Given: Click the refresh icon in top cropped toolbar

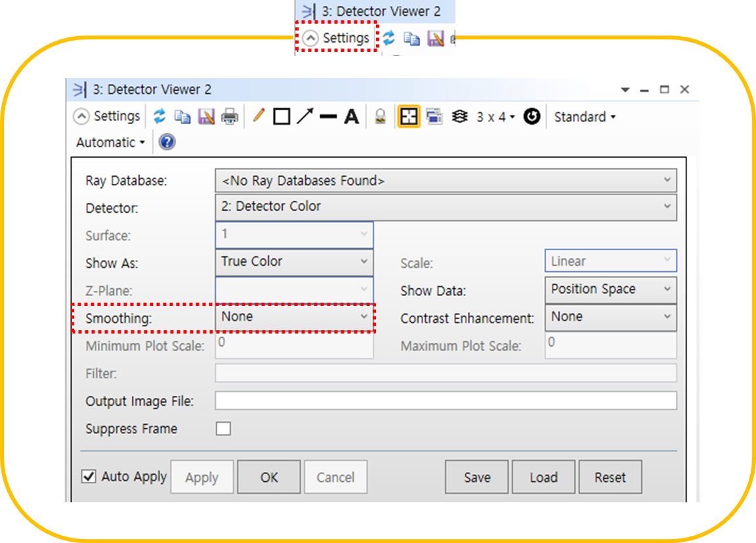Looking at the screenshot, I should point(388,37).
